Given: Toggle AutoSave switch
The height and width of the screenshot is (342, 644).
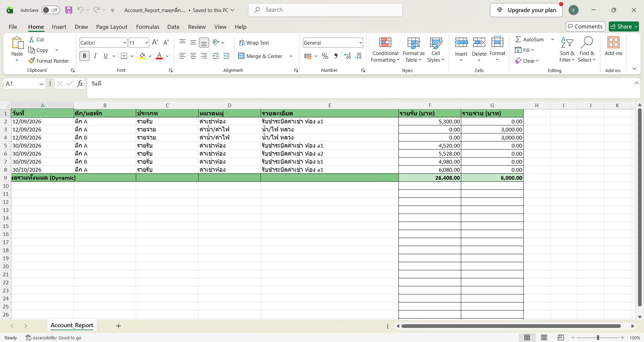Looking at the screenshot, I should click(x=51, y=10).
